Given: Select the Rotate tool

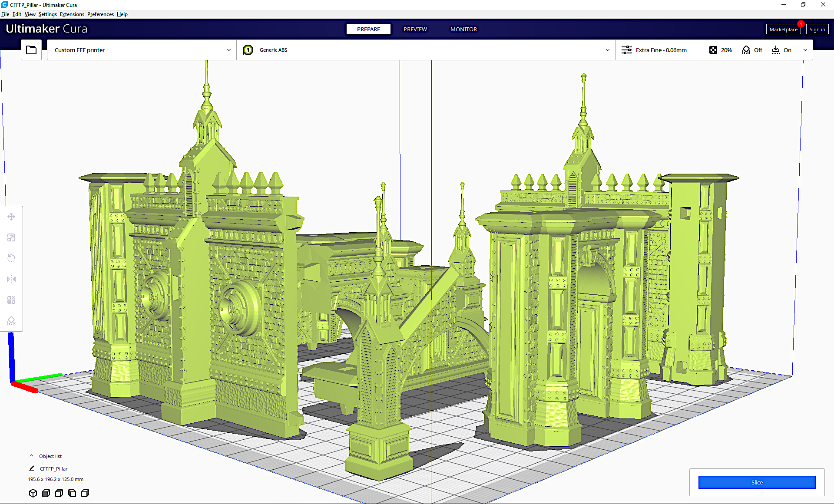Looking at the screenshot, I should pyautogui.click(x=11, y=258).
